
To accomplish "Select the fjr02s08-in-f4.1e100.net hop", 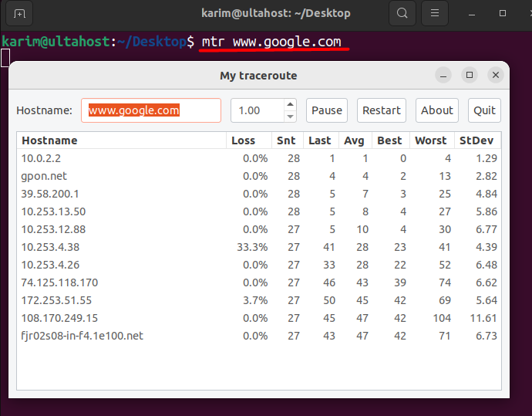I will coord(259,336).
